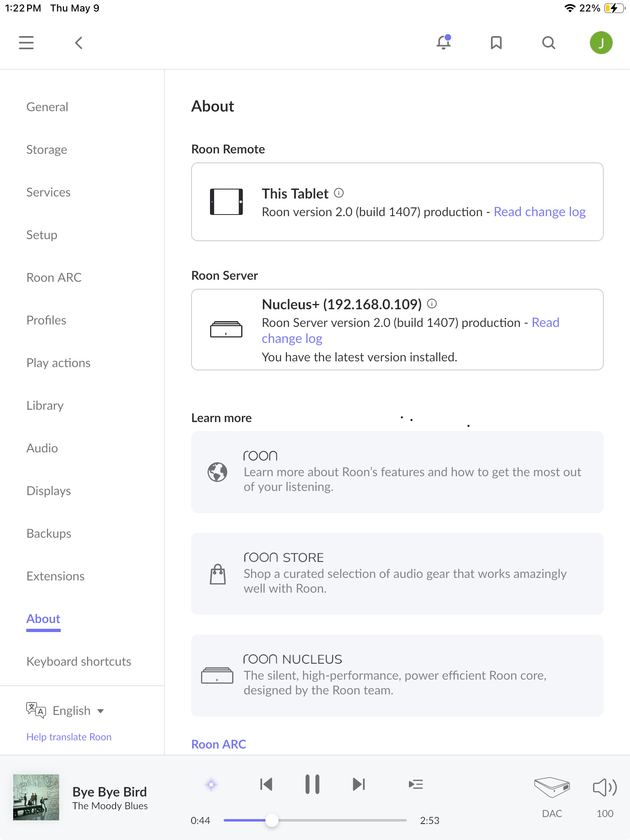
Task: Open Read change log for Roon Server
Action: coord(545,322)
